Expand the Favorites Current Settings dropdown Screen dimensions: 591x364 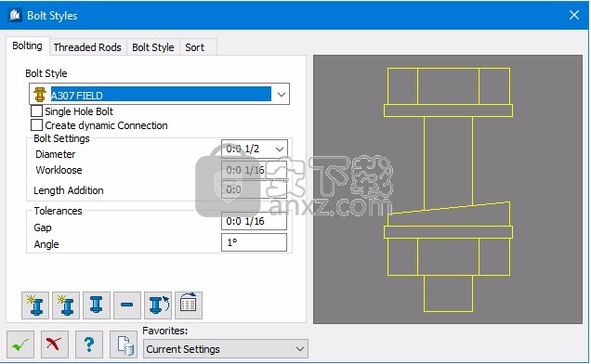(299, 349)
